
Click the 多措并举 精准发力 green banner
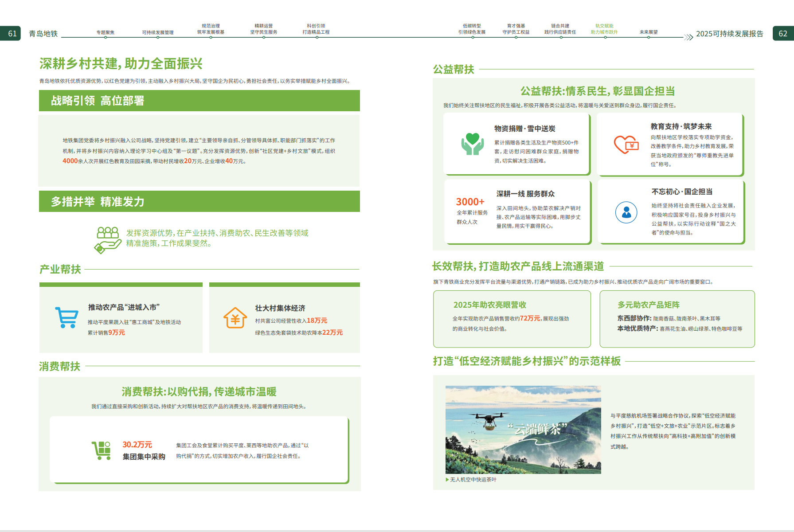click(x=199, y=201)
